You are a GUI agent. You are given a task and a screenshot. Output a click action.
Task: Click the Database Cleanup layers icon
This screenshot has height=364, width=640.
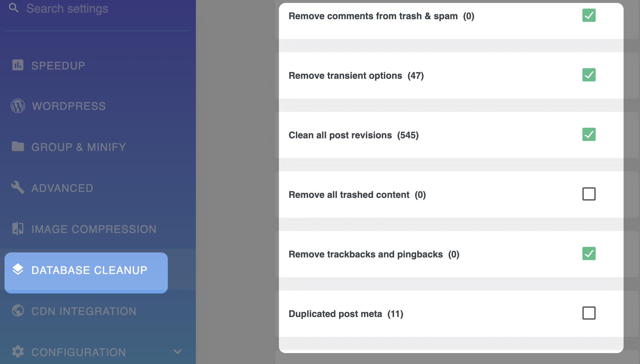pyautogui.click(x=18, y=269)
